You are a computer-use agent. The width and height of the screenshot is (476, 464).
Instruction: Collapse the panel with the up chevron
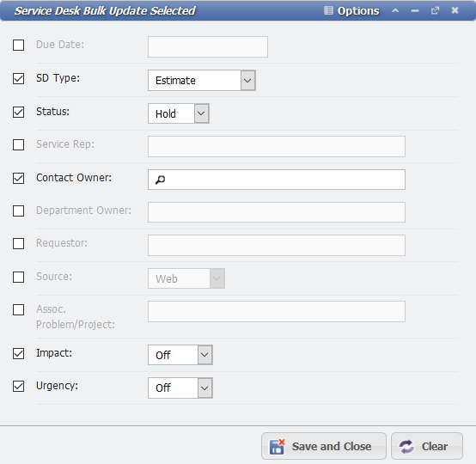coord(395,10)
